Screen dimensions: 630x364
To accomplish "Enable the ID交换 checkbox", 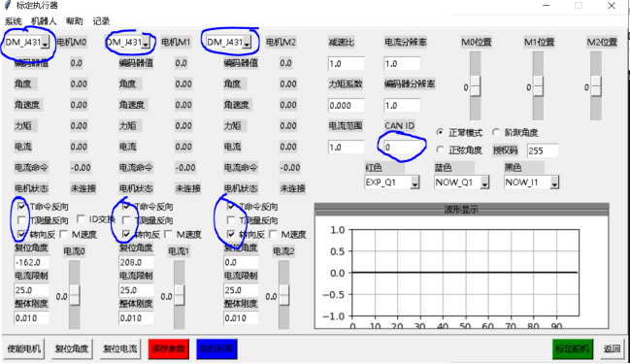I will (81, 219).
